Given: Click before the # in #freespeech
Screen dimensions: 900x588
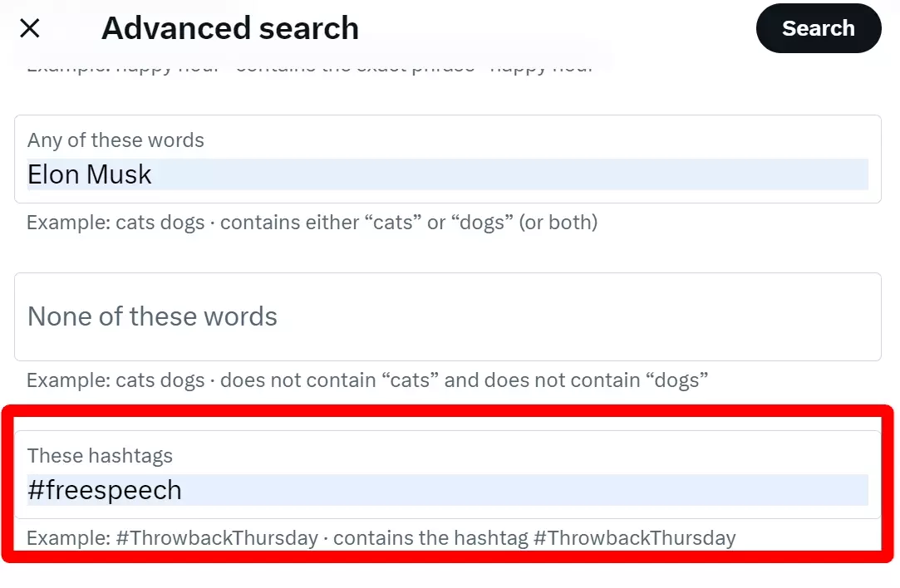Looking at the screenshot, I should 30,490.
